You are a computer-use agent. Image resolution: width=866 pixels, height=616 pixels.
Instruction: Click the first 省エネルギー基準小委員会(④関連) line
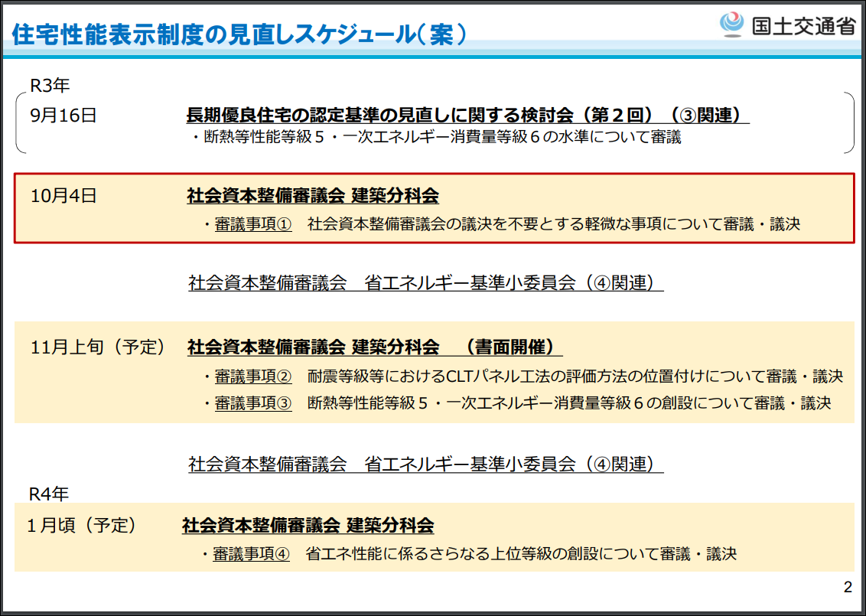pos(426,282)
